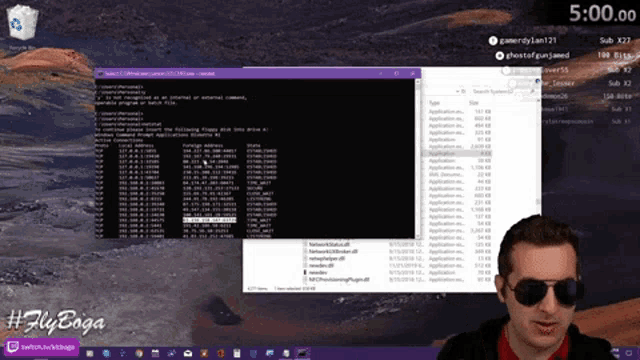This screenshot has width=640, height=360.
Task: Switch to the Command Prompt taskbar icon
Action: click(302, 353)
